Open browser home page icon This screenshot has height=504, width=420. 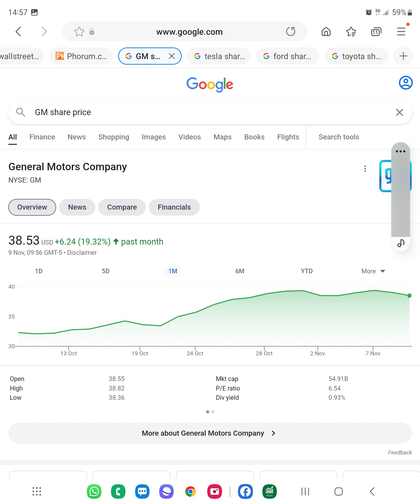pos(326,31)
